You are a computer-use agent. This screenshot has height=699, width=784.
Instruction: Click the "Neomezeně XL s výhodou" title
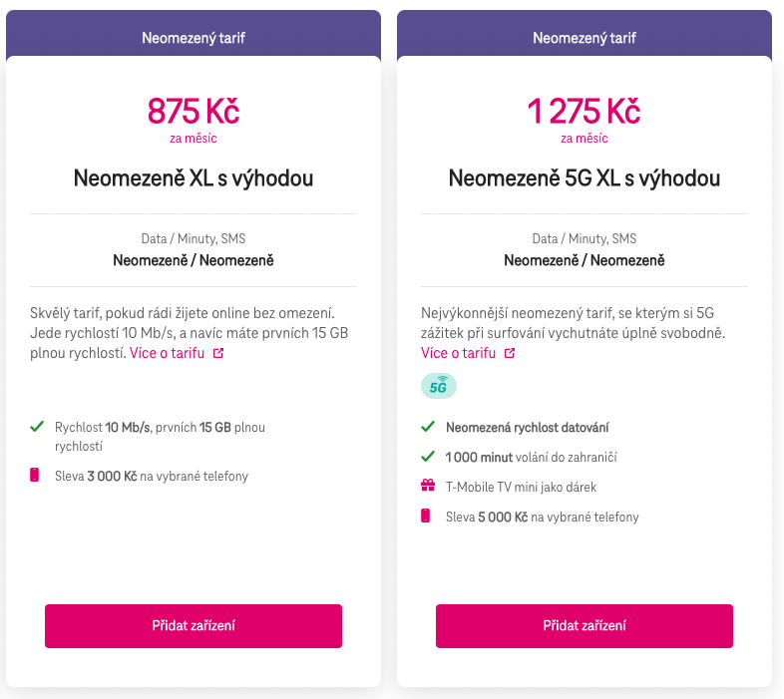194,179
